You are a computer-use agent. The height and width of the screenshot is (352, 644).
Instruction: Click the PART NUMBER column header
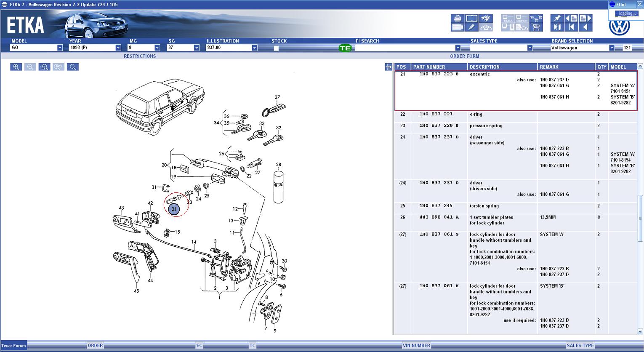[x=439, y=67]
